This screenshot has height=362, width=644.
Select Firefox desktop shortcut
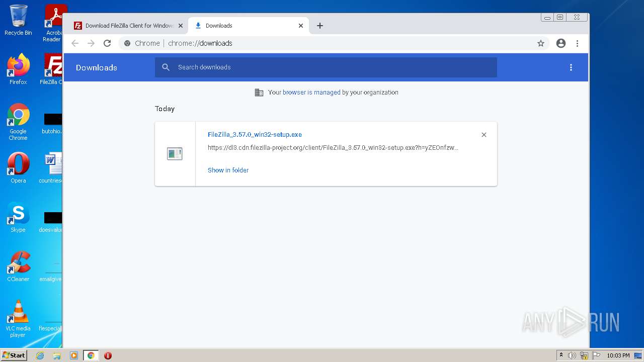pos(18,69)
